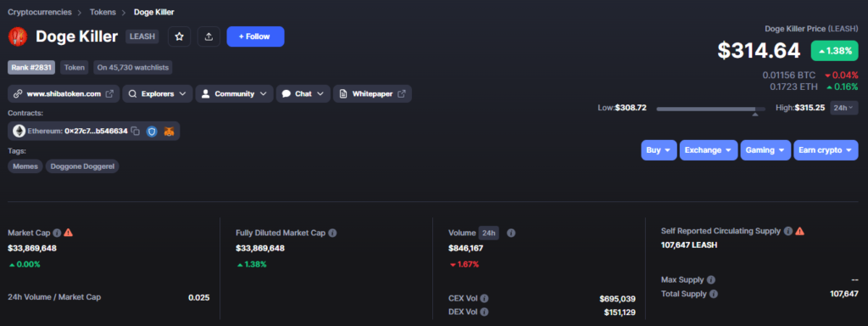The width and height of the screenshot is (868, 326).
Task: Show DEX Vol info icon
Action: click(484, 312)
